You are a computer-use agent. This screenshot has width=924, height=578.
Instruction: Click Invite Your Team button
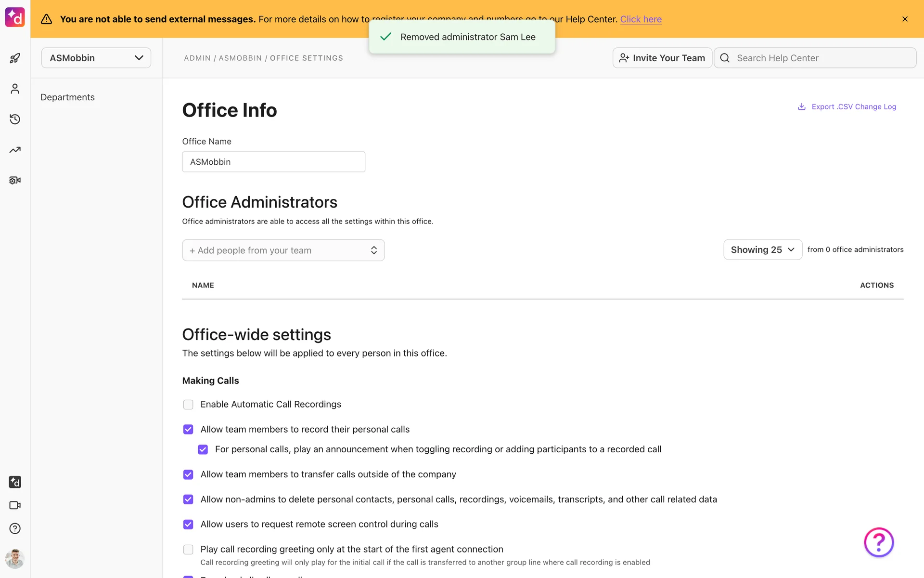[x=662, y=58]
